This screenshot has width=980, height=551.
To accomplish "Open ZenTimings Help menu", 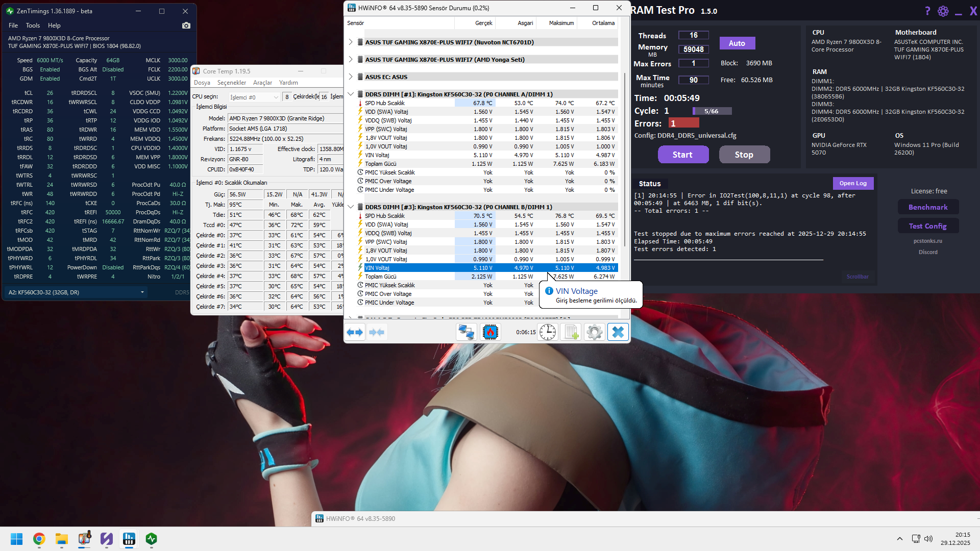I will coord(54,26).
